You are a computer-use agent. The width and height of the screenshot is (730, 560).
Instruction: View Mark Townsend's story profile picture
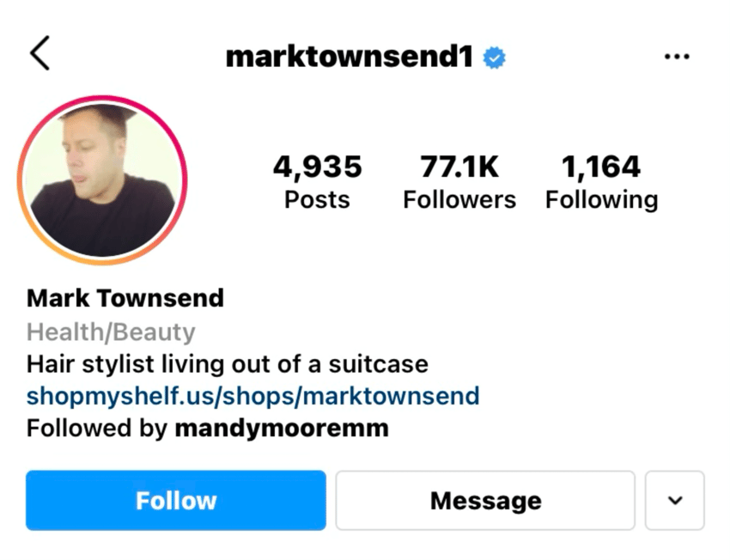[x=102, y=180]
